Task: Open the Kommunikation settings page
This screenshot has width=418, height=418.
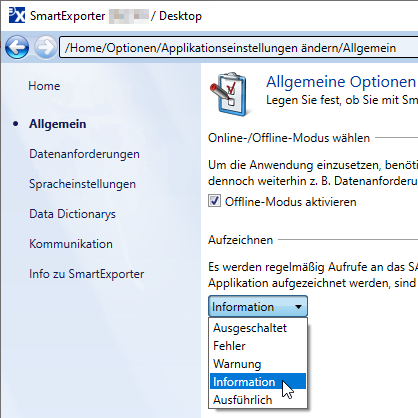Action: (71, 244)
